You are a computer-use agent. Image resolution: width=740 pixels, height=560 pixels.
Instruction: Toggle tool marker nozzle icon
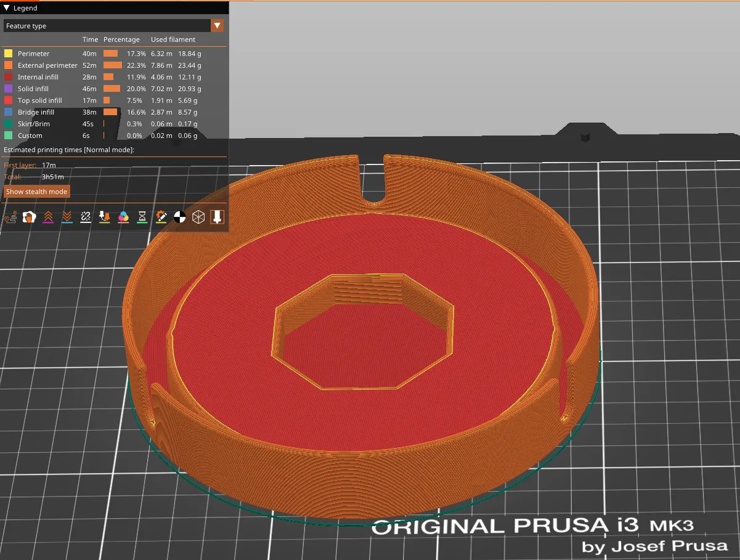217,217
